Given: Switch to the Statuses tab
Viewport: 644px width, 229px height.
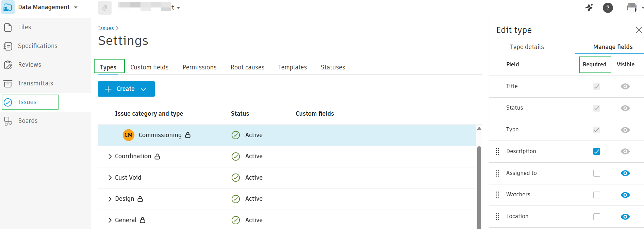Looking at the screenshot, I should (333, 67).
